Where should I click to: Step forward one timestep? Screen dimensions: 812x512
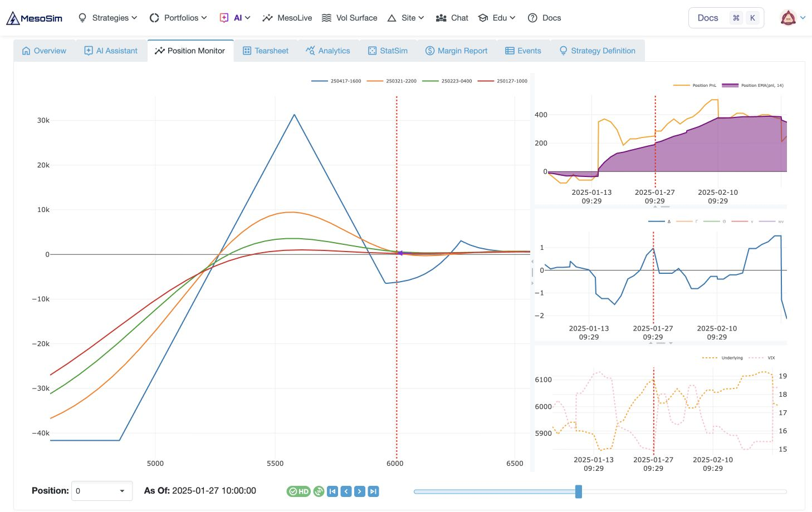coord(360,491)
